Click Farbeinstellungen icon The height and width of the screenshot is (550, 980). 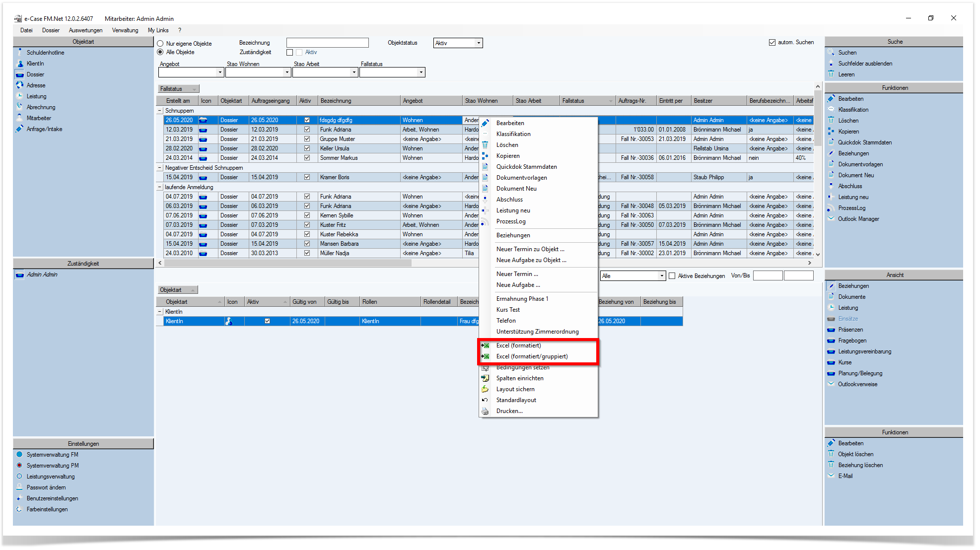(19, 509)
